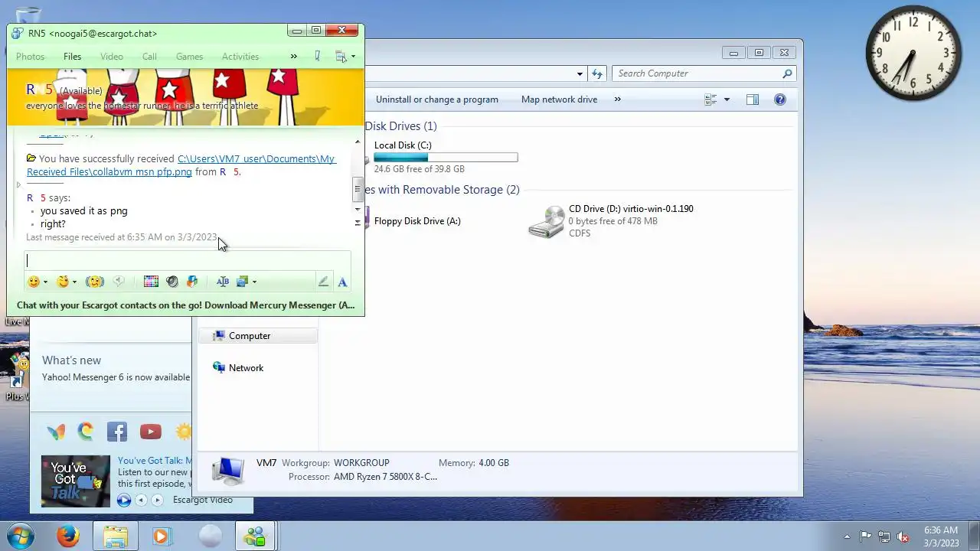This screenshot has height=551, width=980.
Task: Select the Video tab in chat
Action: tap(111, 57)
